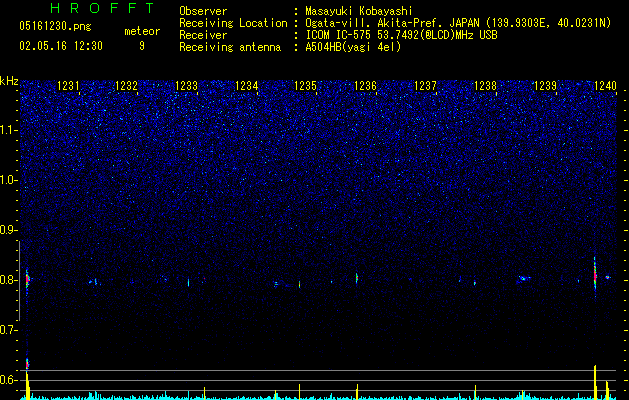Click the date stamp 02.05.16 12:30
The image size is (629, 400).
click(61, 46)
